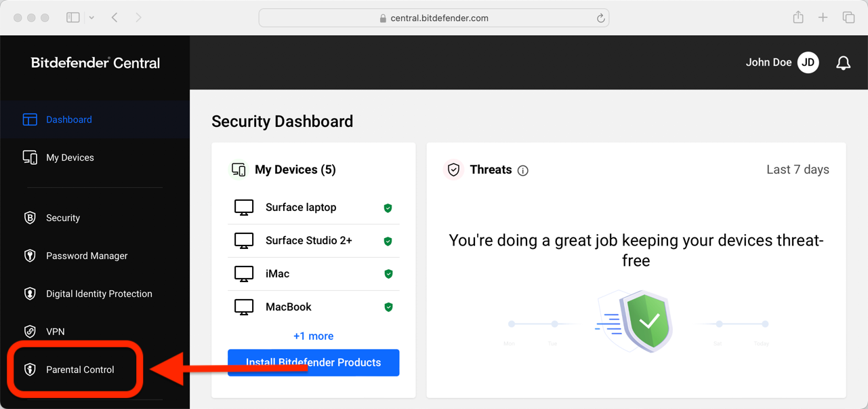Click the reload arrow in the address bar

600,18
